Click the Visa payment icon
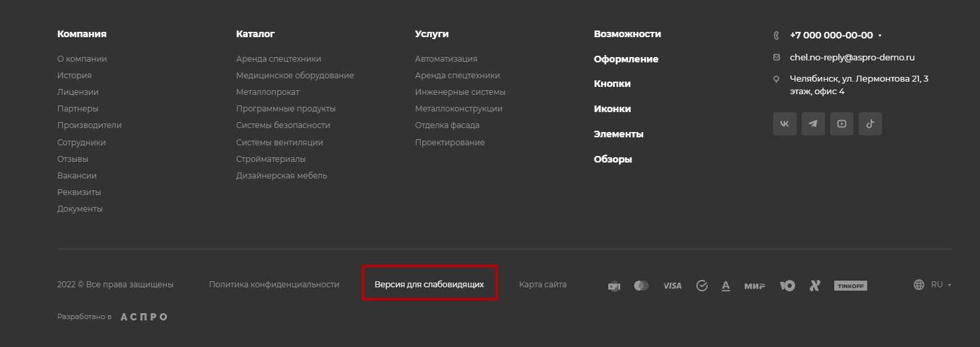This screenshot has height=347, width=980. (x=672, y=285)
